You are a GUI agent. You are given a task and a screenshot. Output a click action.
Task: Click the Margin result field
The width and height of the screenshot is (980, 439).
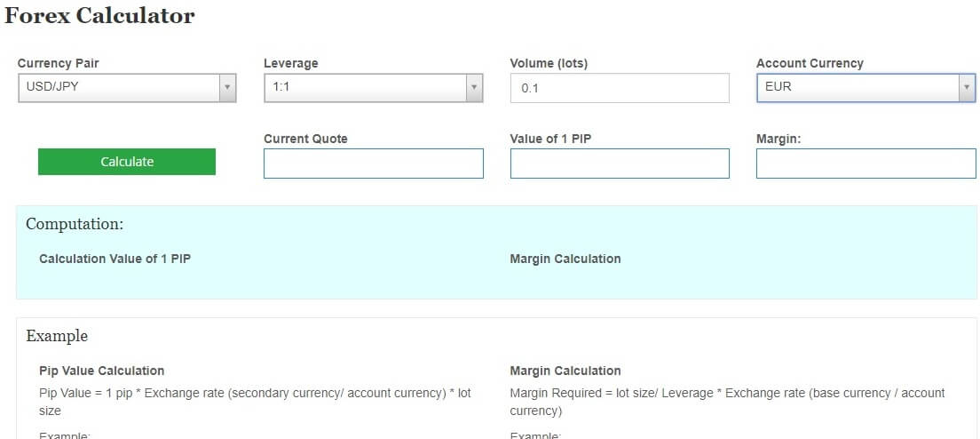click(x=865, y=164)
